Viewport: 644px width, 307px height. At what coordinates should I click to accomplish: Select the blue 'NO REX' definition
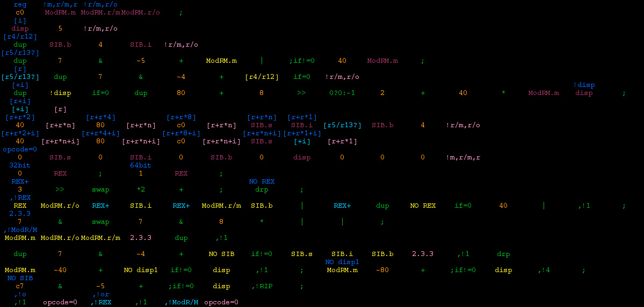262,182
